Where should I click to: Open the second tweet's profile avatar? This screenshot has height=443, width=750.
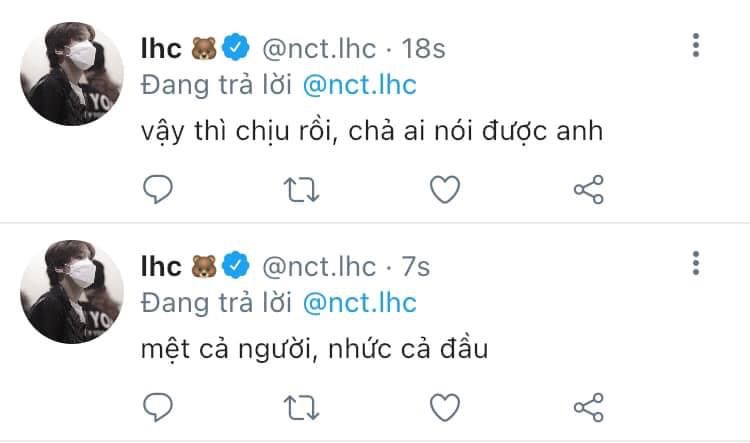point(72,291)
